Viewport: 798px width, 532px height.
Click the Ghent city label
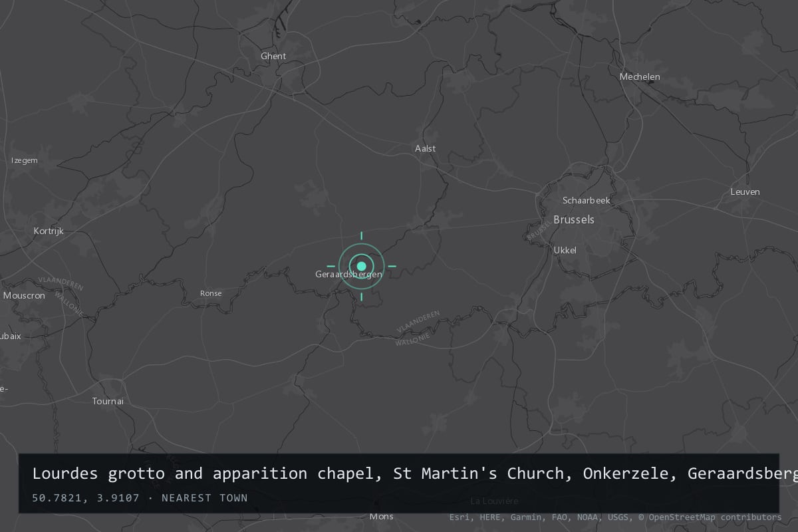(273, 57)
